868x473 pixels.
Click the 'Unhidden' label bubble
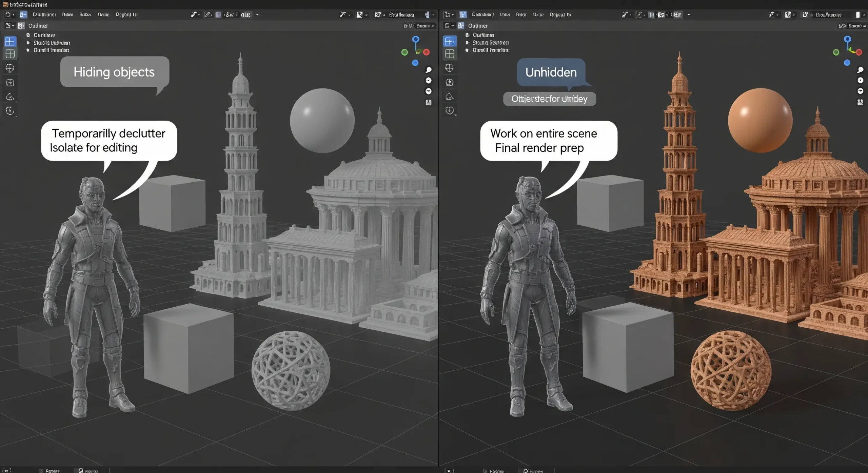[551, 72]
